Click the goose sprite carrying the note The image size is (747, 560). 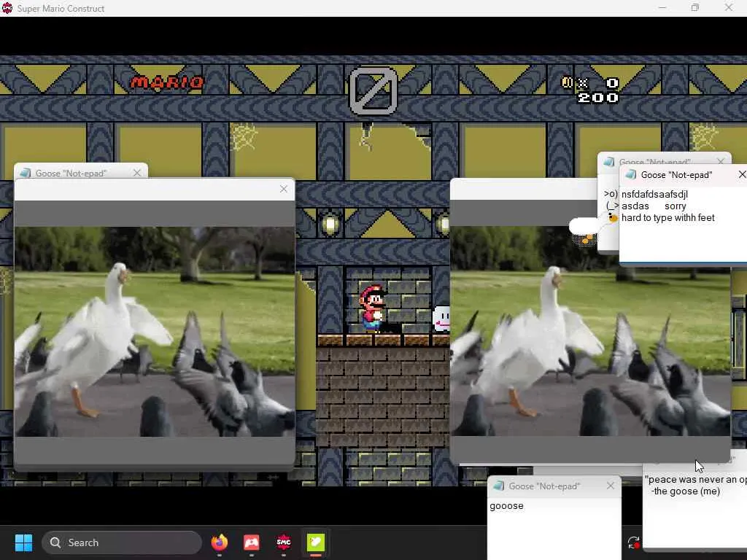click(592, 228)
